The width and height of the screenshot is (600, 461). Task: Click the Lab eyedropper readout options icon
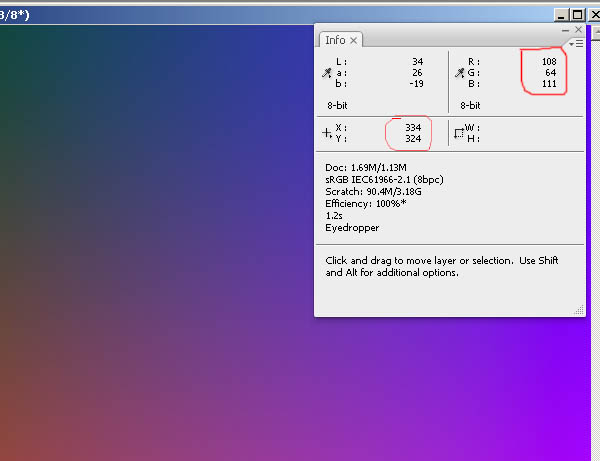point(327,73)
